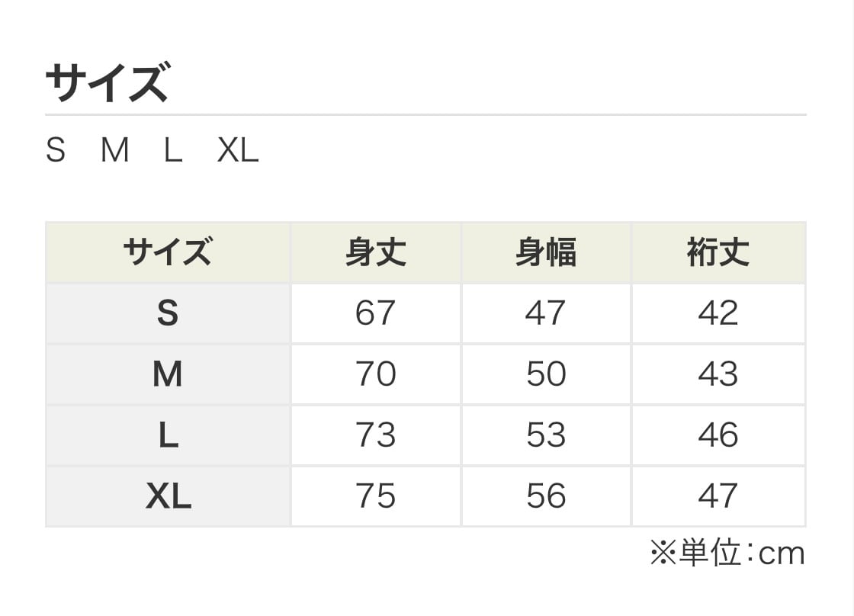Select the XL row label in table

tap(168, 496)
